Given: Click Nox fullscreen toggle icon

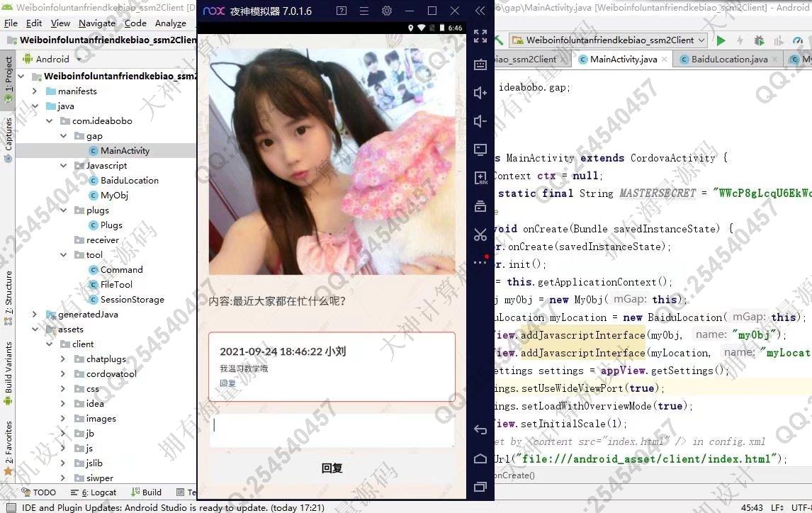Looking at the screenshot, I should tap(480, 36).
